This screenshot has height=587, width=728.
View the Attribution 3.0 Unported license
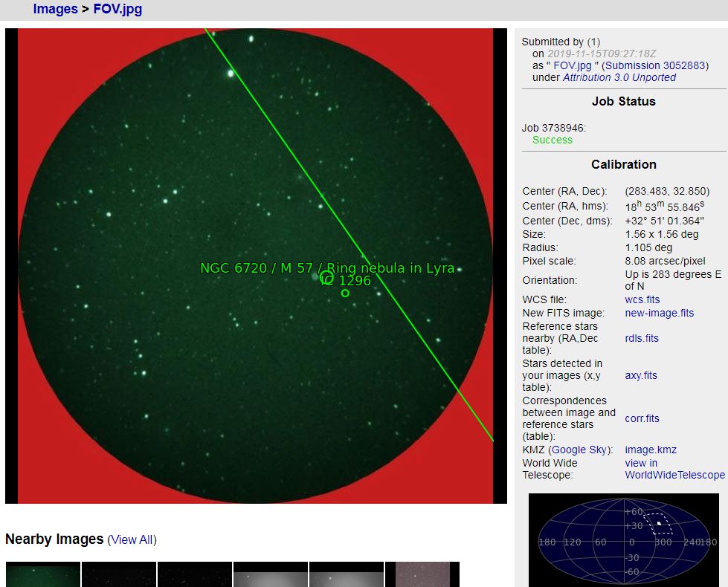(x=619, y=77)
